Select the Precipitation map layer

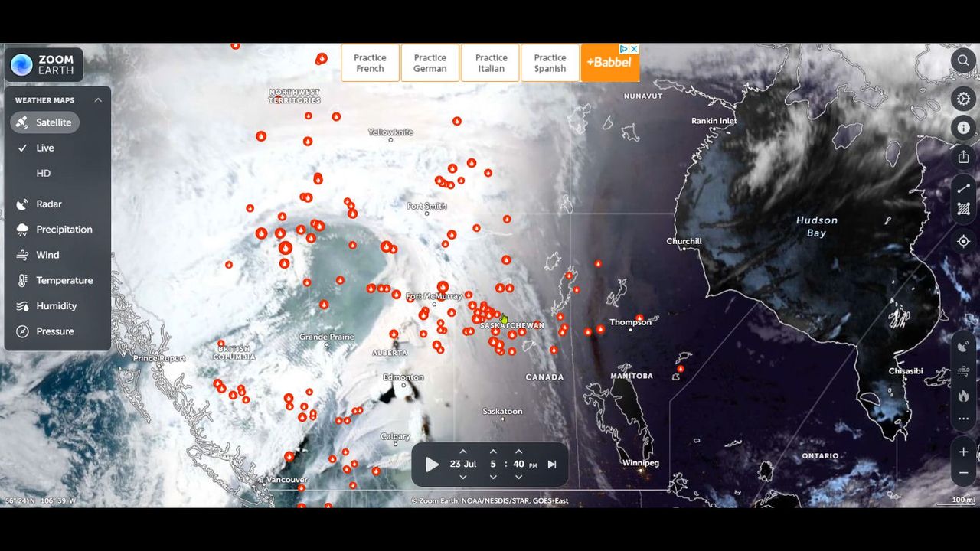[64, 230]
